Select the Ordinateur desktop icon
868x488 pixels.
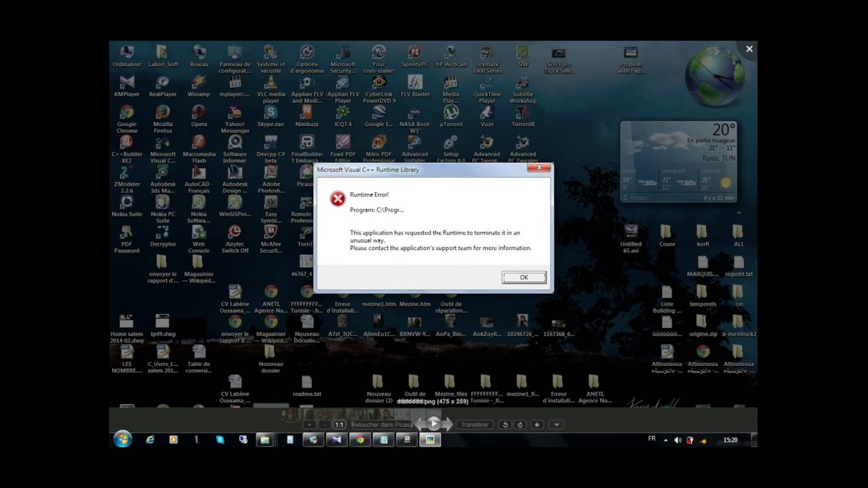coord(127,57)
